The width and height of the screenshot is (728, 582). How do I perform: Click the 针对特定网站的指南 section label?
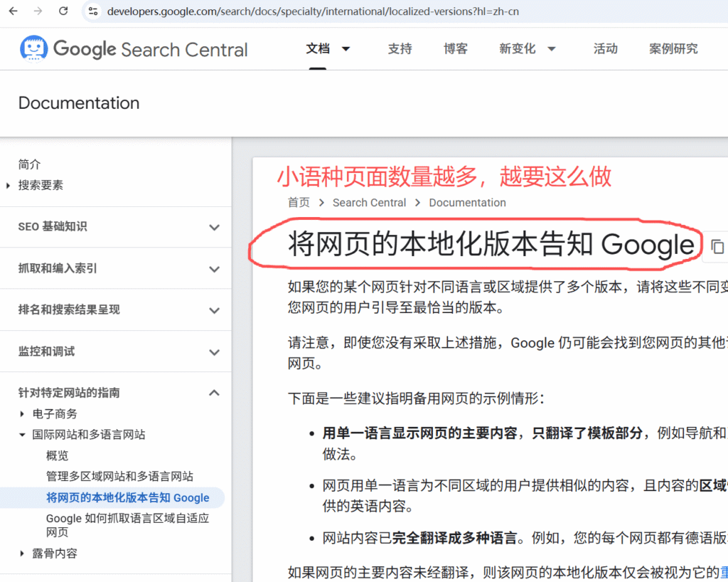pyautogui.click(x=69, y=393)
